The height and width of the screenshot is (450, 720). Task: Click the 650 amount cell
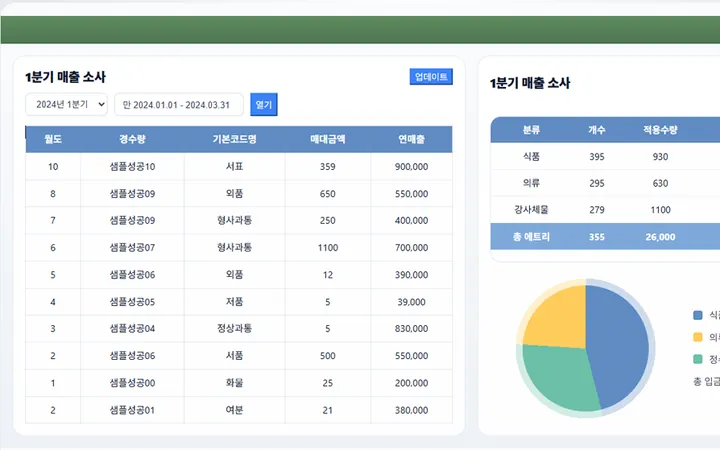coord(327,194)
